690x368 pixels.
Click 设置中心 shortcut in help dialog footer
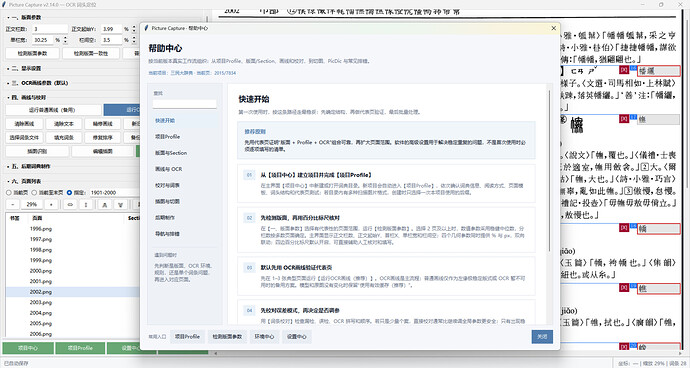[297, 337]
